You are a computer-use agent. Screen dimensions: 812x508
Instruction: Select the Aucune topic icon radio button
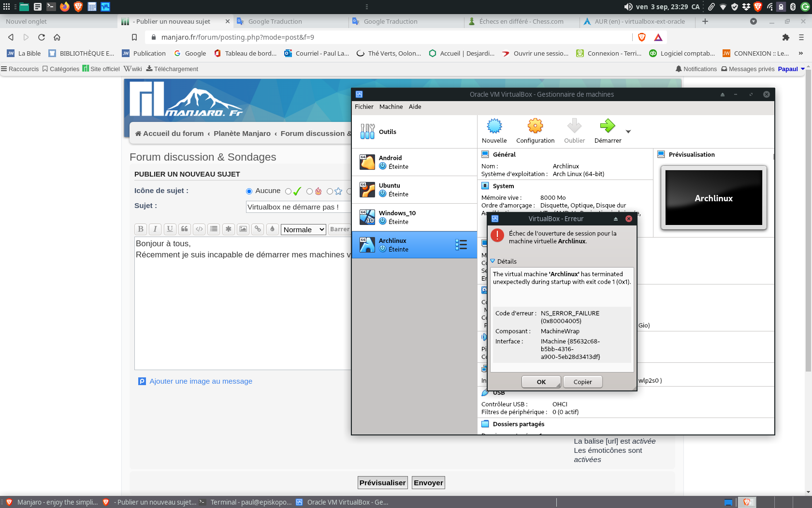(x=249, y=192)
